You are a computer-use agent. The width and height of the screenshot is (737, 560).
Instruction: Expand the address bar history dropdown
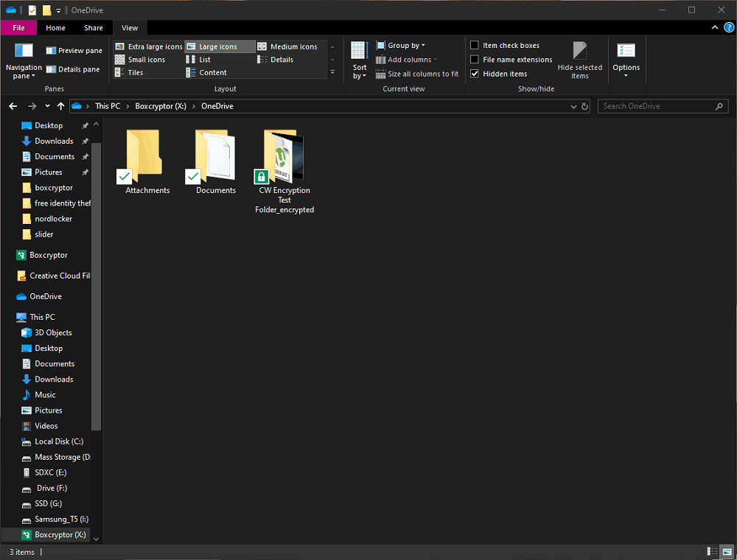click(573, 106)
